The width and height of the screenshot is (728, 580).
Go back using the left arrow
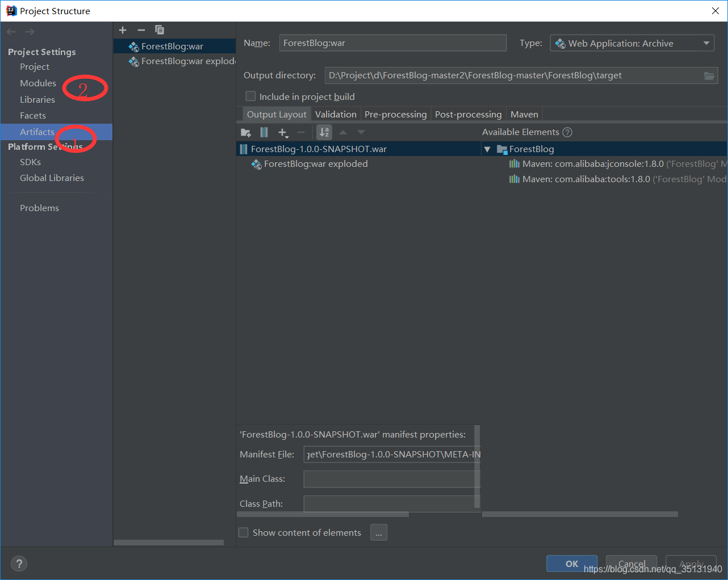[11, 32]
